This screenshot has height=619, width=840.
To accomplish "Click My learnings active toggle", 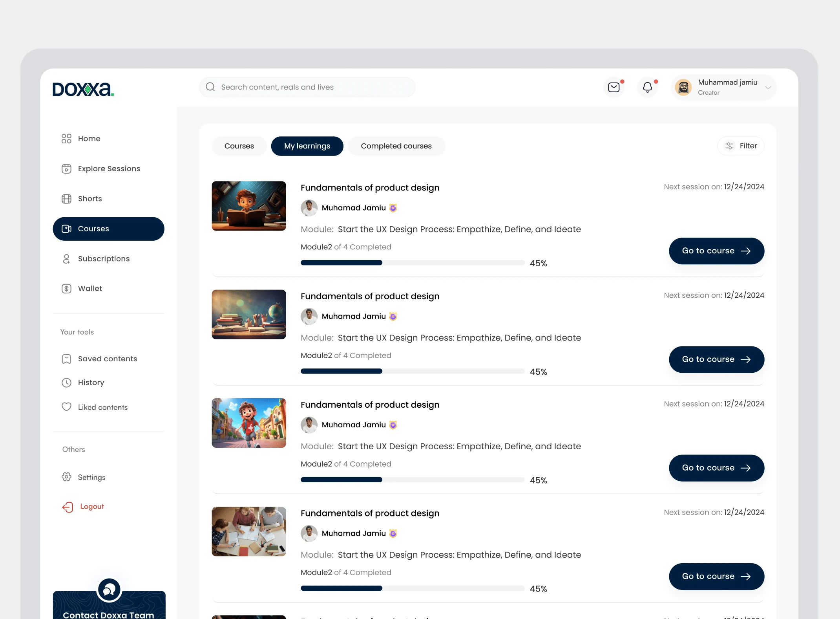I will 307,145.
